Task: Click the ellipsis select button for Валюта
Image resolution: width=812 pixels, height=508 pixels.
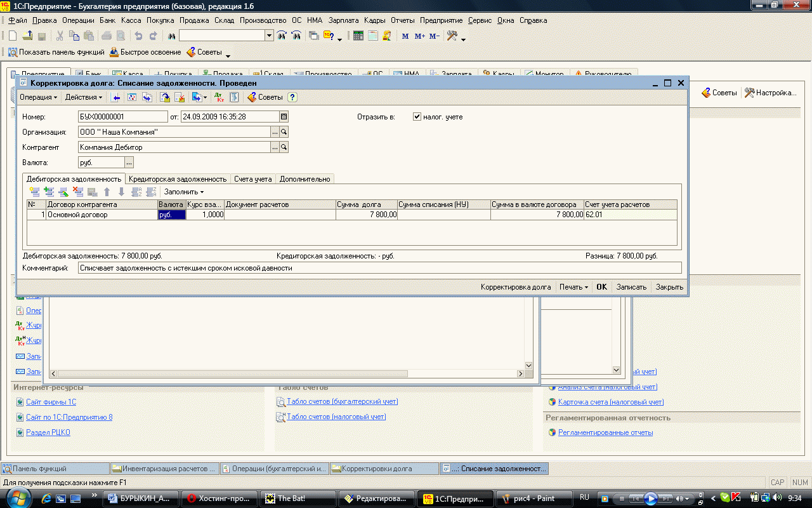Action: tap(129, 163)
